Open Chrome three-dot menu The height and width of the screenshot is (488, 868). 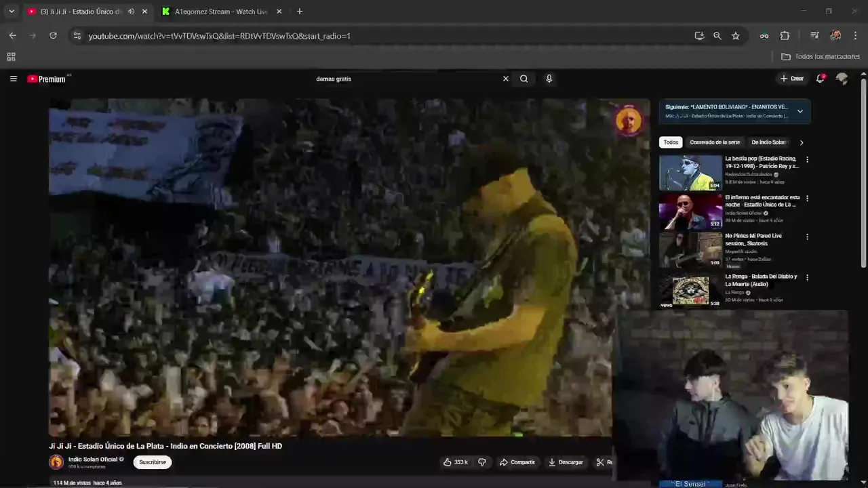click(x=855, y=36)
